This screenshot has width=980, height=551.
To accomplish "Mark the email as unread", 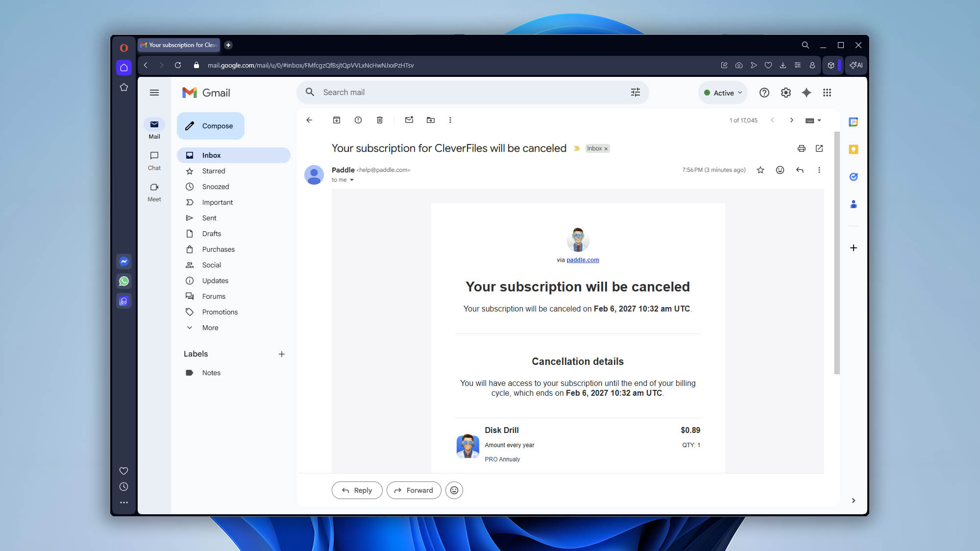I will [409, 120].
